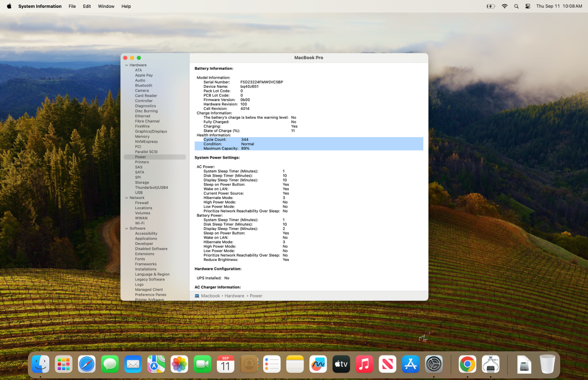The image size is (588, 380).
Task: Open News app in Dock
Action: tap(387, 364)
